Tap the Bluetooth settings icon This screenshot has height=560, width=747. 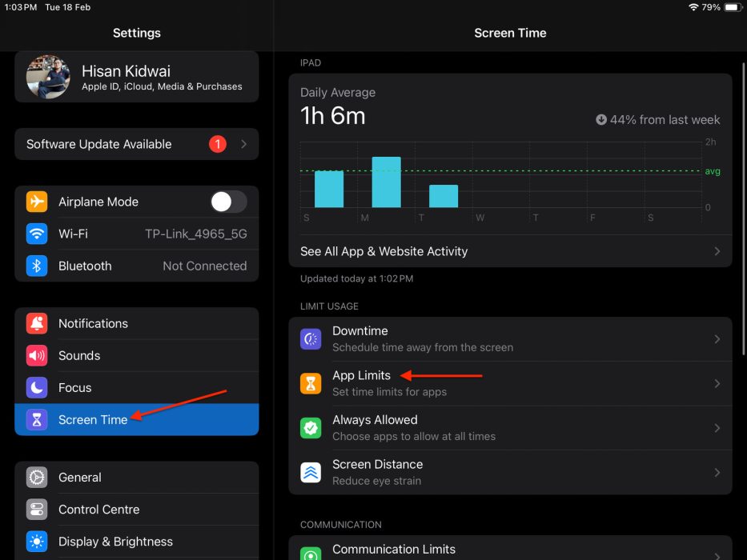pyautogui.click(x=37, y=266)
